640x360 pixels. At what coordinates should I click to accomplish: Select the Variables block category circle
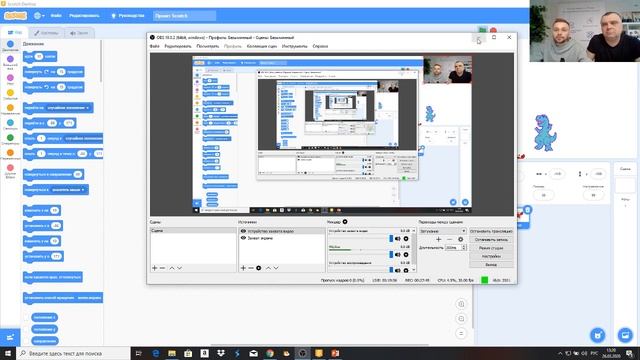tap(10, 153)
